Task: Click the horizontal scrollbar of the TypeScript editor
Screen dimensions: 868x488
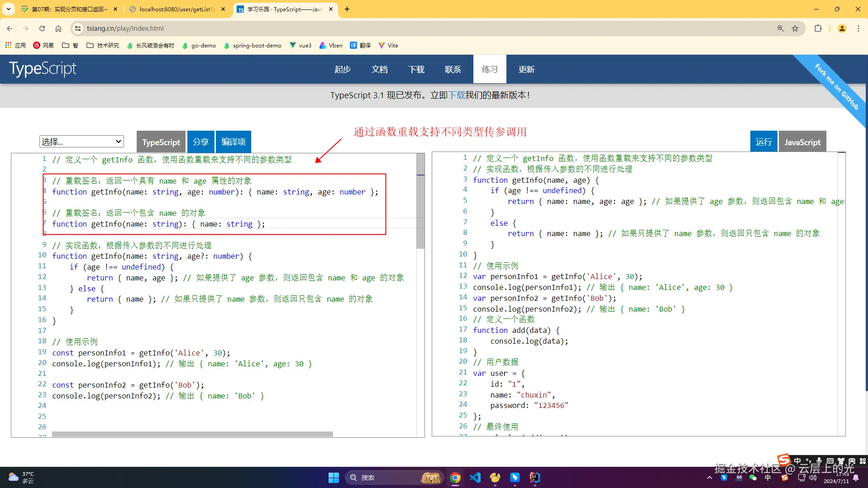Action: (192, 434)
